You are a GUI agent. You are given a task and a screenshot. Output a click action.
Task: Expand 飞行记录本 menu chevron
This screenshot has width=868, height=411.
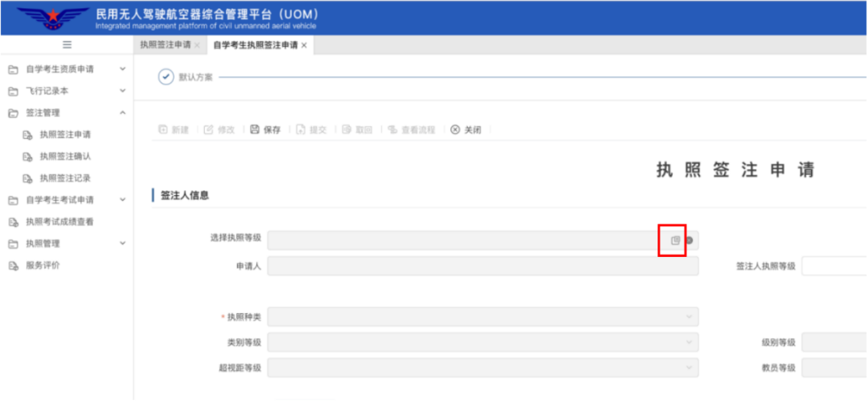(123, 91)
